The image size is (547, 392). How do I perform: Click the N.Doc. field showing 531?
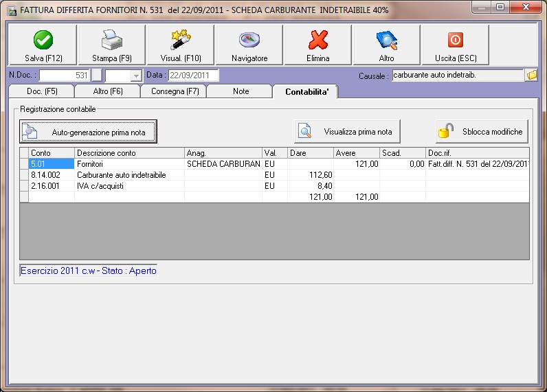[x=65, y=75]
